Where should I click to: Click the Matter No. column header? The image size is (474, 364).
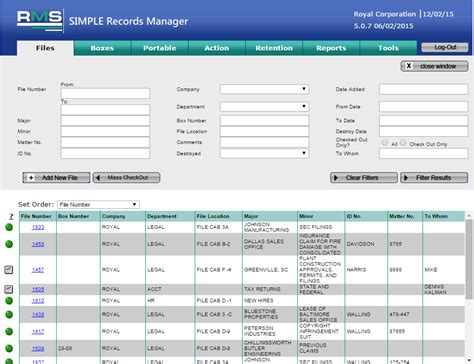pyautogui.click(x=405, y=216)
